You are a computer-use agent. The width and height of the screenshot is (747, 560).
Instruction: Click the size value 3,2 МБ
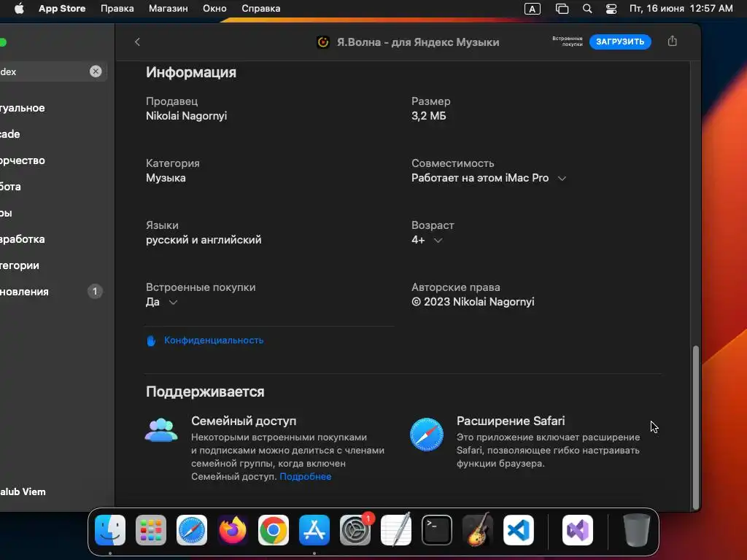429,116
